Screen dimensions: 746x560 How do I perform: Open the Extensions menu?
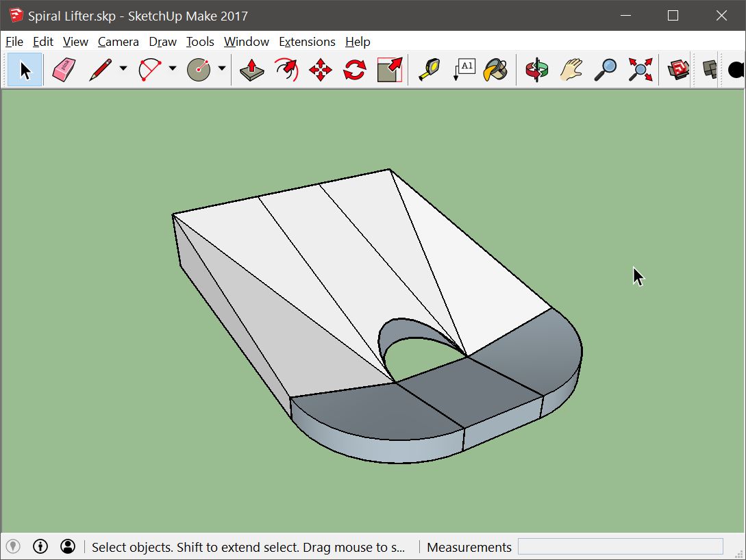click(307, 42)
